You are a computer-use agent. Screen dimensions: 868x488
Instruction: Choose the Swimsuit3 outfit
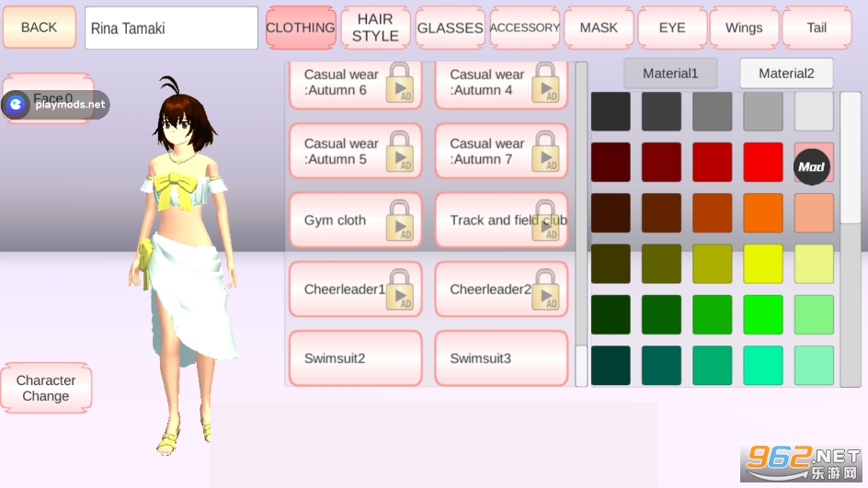point(501,358)
